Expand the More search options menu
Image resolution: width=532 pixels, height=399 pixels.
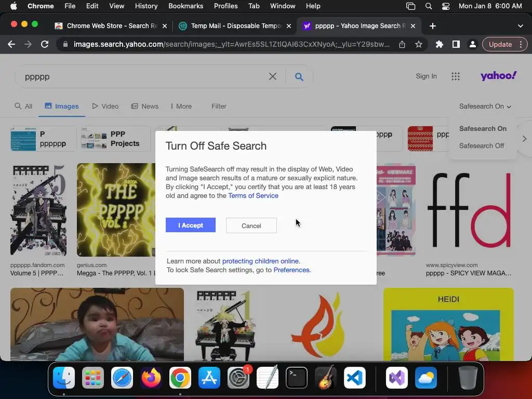tap(181, 106)
